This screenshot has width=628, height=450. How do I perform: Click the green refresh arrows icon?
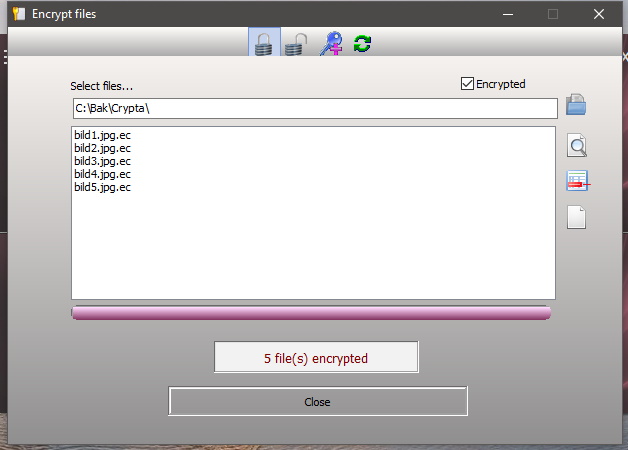[362, 43]
